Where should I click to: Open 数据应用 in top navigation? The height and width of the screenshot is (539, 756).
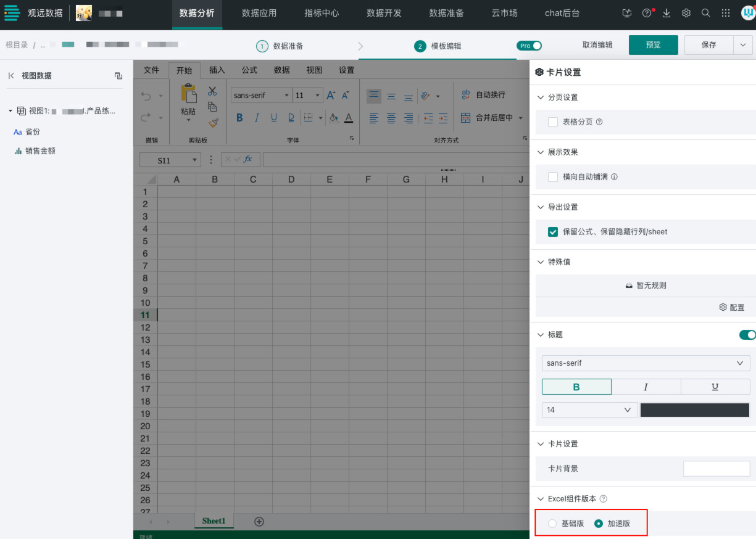(x=259, y=13)
